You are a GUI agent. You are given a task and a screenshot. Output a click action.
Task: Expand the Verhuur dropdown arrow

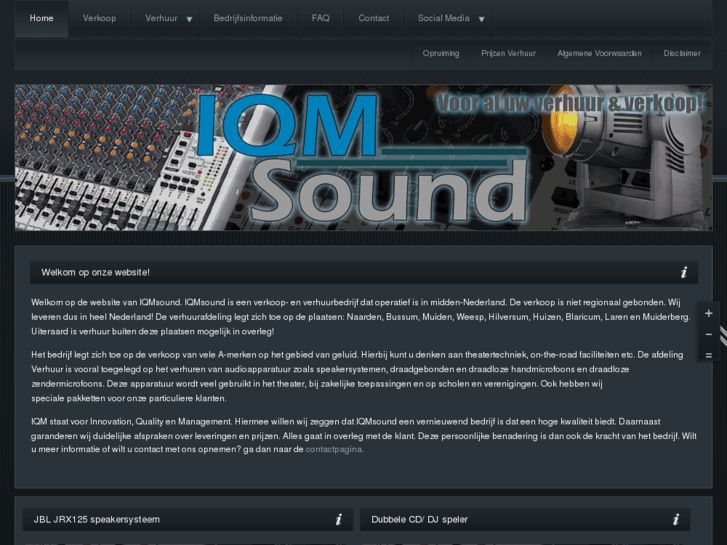click(189, 19)
